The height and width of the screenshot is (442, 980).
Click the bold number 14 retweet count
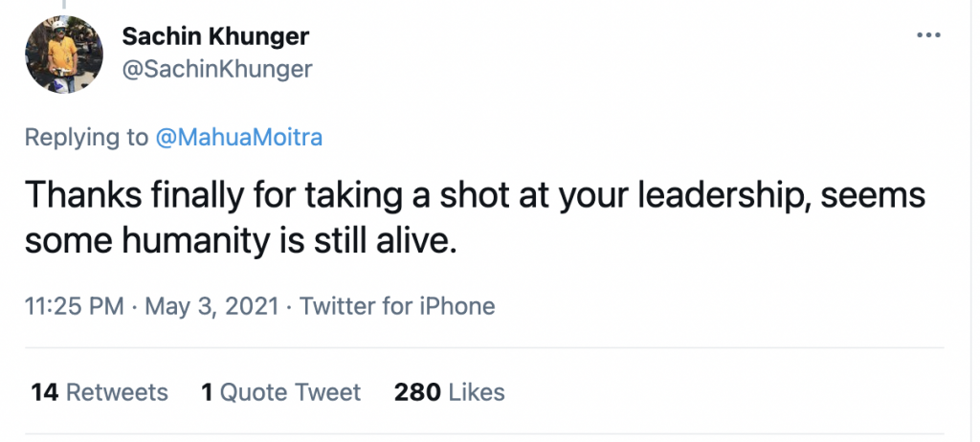pyautogui.click(x=44, y=392)
